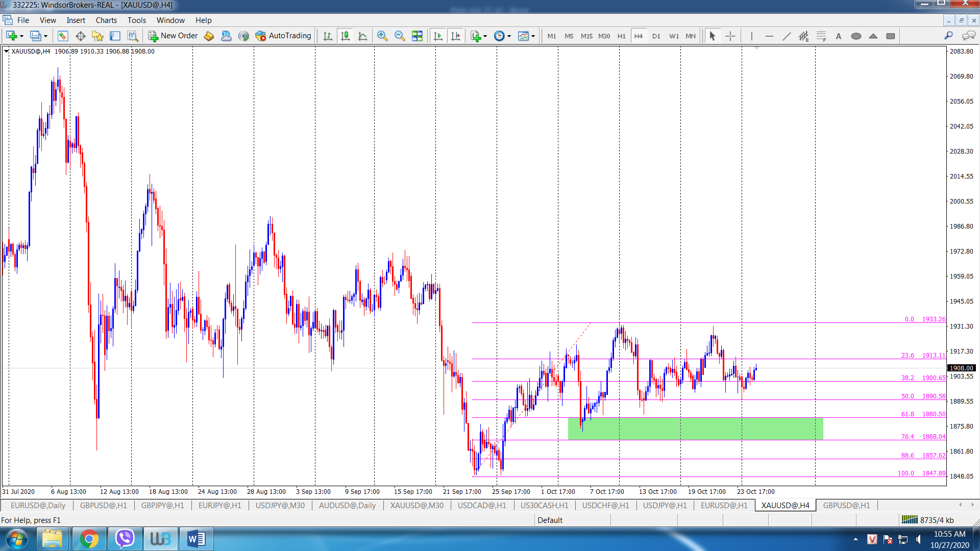
Task: Tile chart windows icon
Action: [417, 36]
